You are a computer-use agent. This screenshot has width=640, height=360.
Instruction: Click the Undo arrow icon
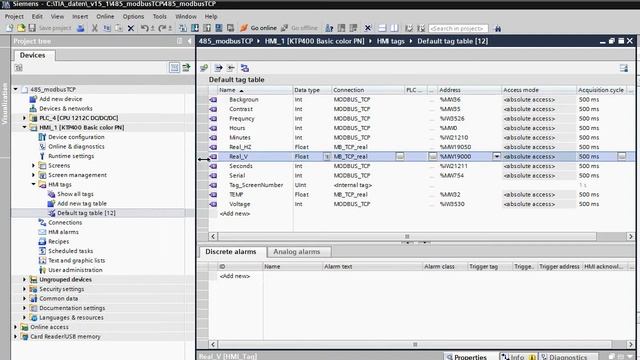pos(144,28)
